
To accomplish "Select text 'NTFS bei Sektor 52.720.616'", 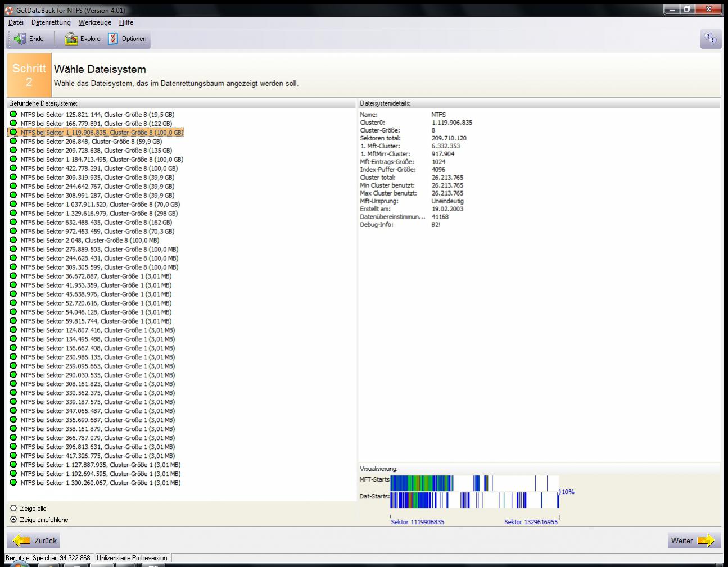I will point(60,303).
